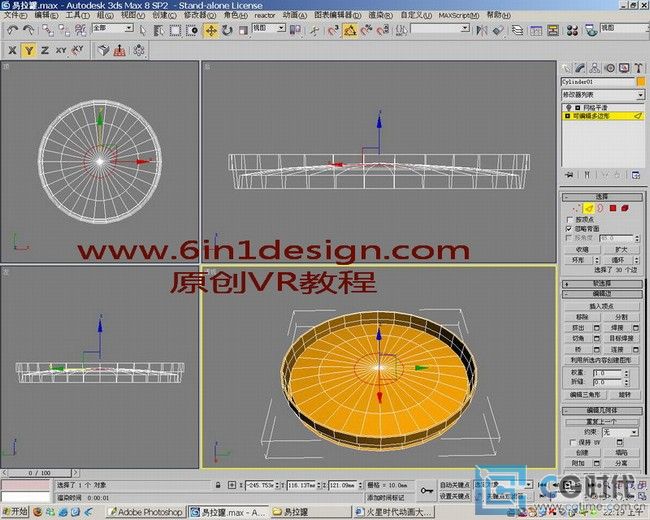Open the Material Editor spheres icon

click(x=572, y=30)
